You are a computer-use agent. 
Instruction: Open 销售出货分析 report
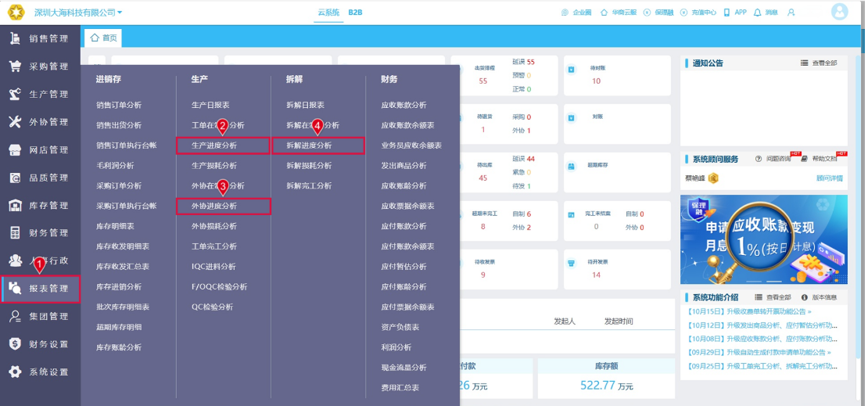(x=119, y=125)
